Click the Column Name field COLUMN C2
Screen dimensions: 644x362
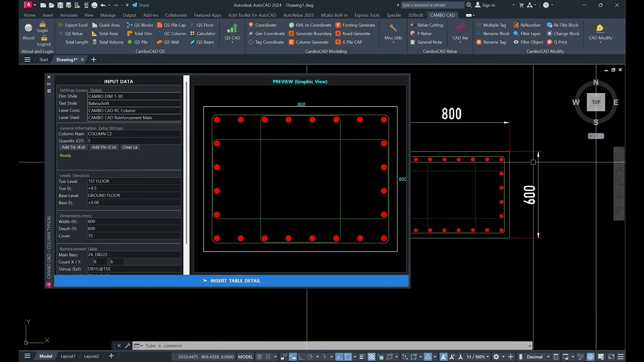click(134, 134)
